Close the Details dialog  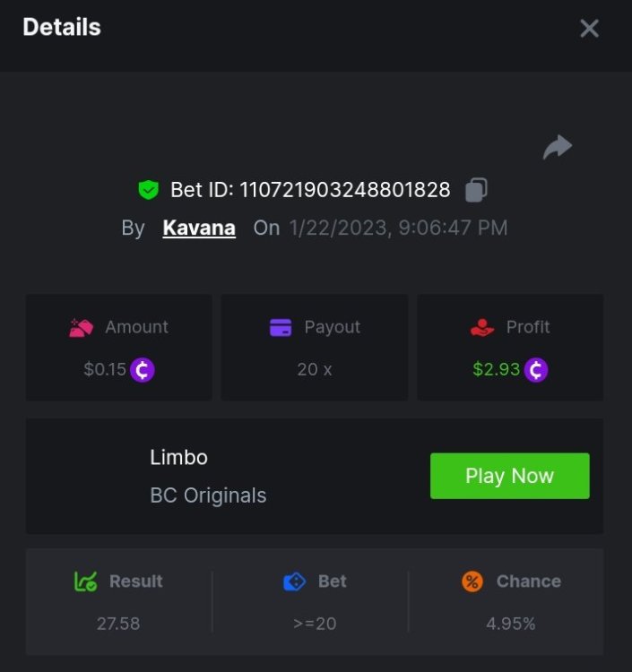click(589, 29)
